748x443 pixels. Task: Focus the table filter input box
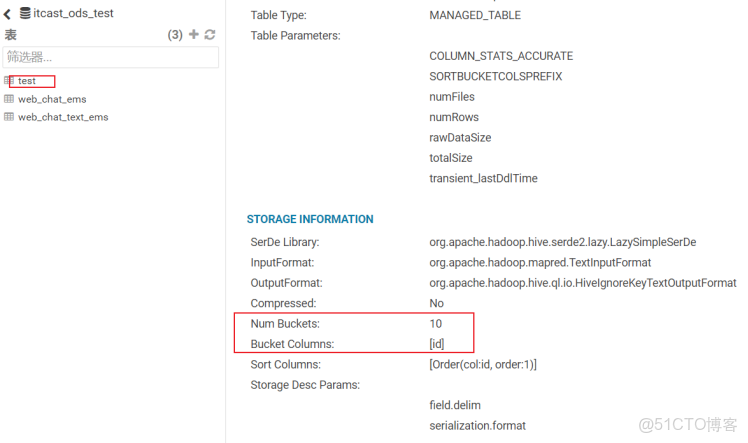(111, 57)
